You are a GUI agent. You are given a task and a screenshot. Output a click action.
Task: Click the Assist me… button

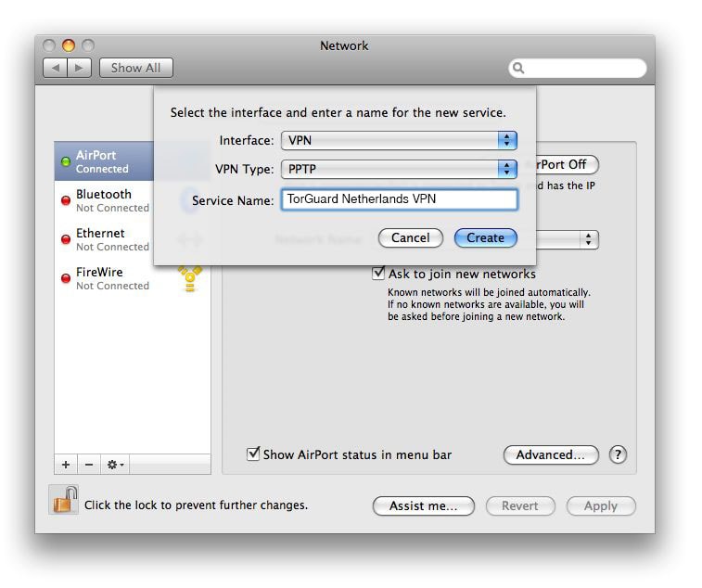(424, 506)
